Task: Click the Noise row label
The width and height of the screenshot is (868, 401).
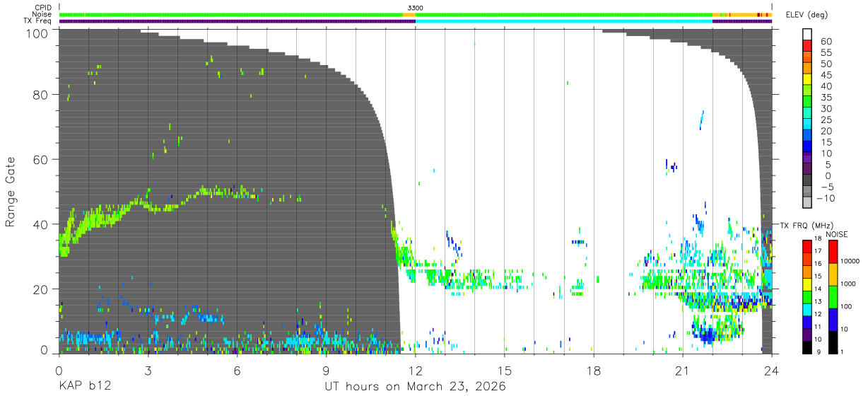Action: pos(42,14)
